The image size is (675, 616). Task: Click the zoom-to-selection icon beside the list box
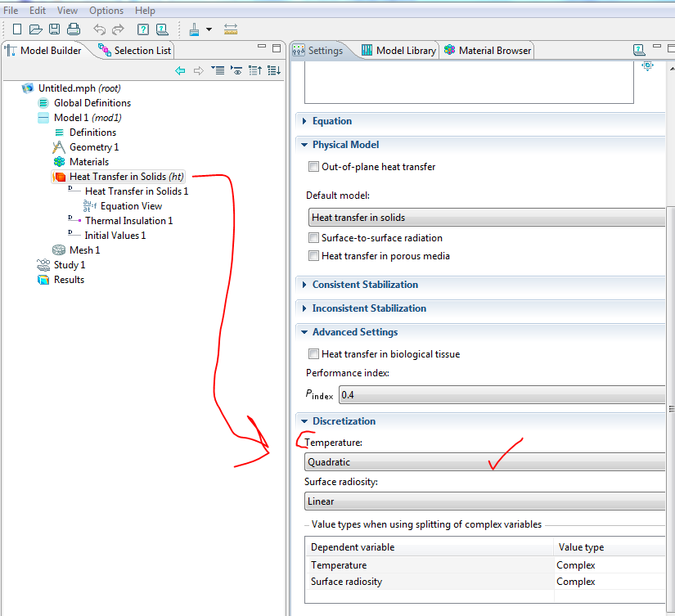pyautogui.click(x=647, y=65)
